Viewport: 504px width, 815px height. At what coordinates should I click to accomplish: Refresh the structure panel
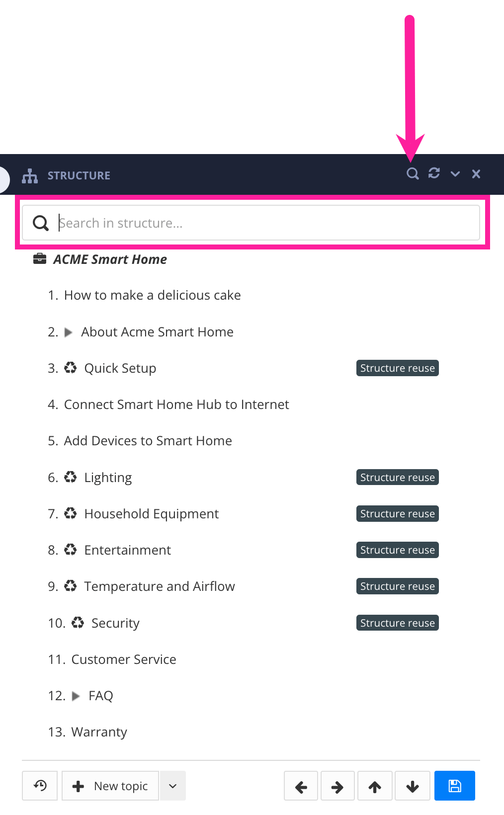click(434, 173)
